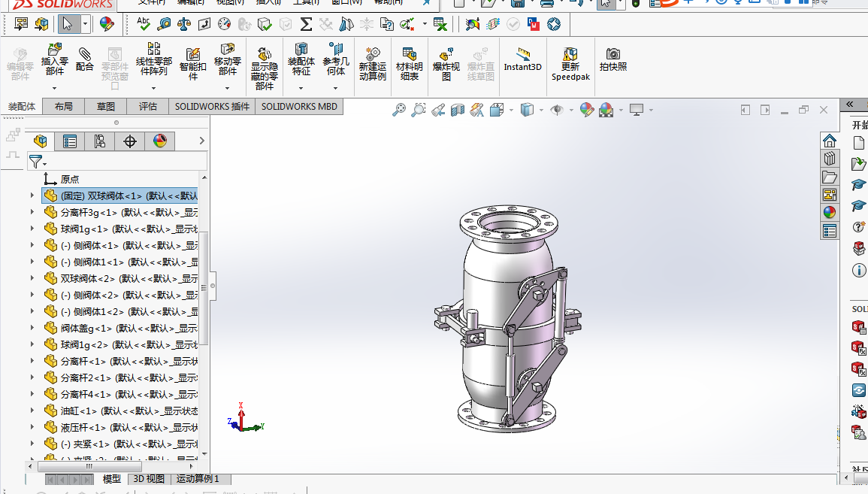The height and width of the screenshot is (494, 868).
Task: Click Zoom to Area icon
Action: pyautogui.click(x=419, y=110)
